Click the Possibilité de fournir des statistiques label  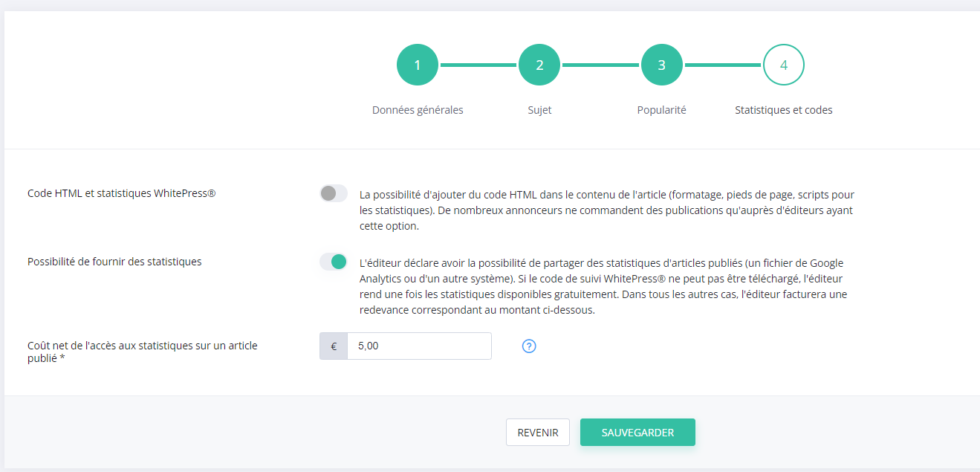114,262
